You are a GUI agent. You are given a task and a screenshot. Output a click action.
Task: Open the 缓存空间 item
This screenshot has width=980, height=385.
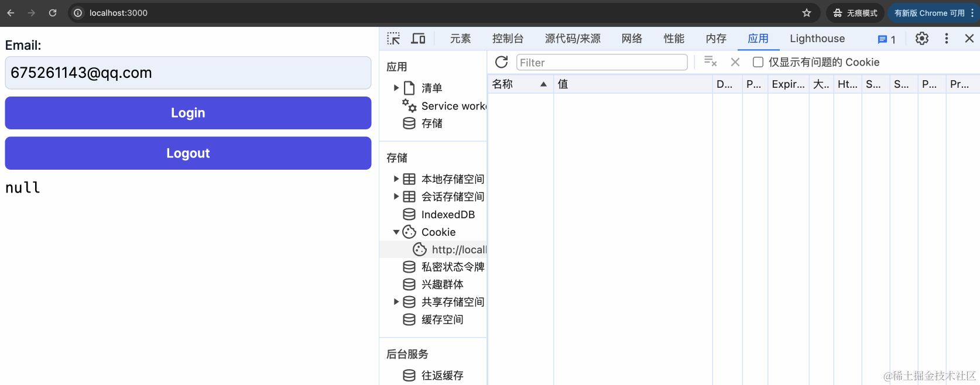tap(433, 320)
